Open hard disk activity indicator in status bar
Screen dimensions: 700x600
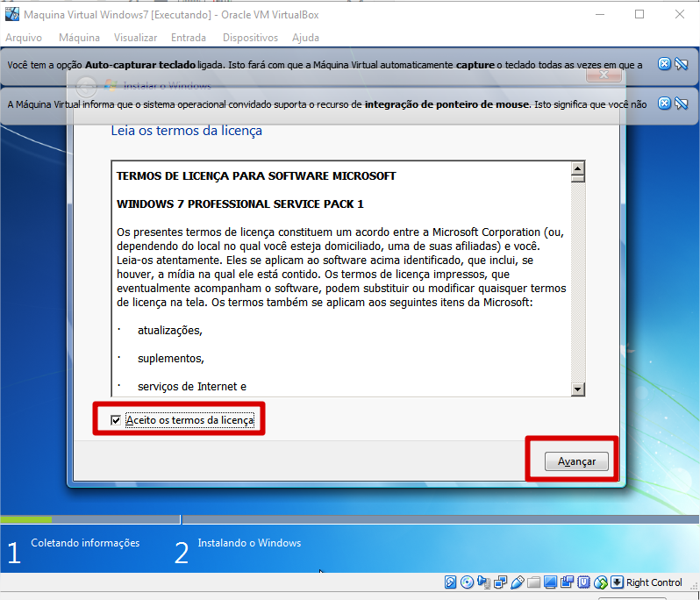[451, 582]
